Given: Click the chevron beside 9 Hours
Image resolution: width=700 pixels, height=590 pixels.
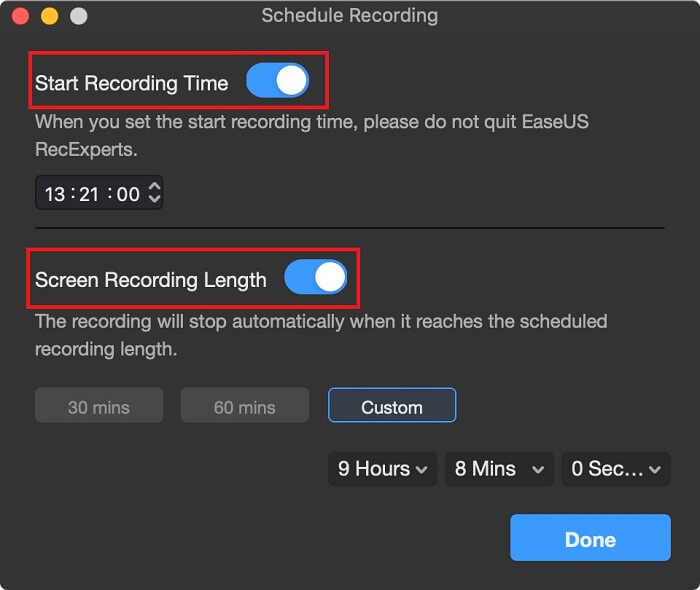Looking at the screenshot, I should point(421,470).
